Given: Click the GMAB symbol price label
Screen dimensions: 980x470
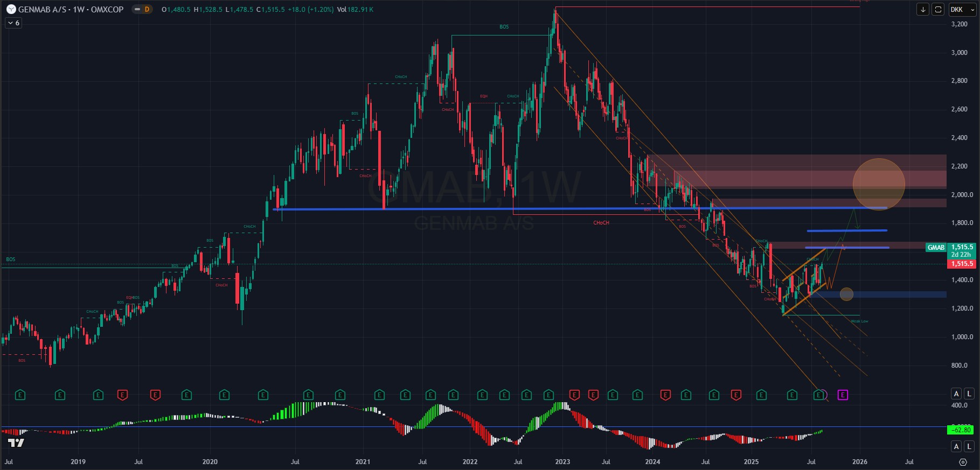Looking at the screenshot, I should [936, 248].
